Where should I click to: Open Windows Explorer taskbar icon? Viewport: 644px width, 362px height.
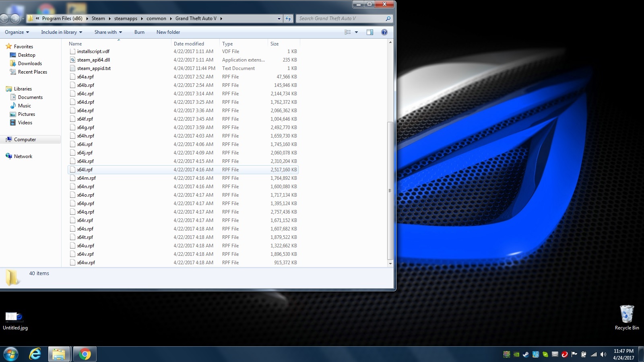click(x=59, y=354)
